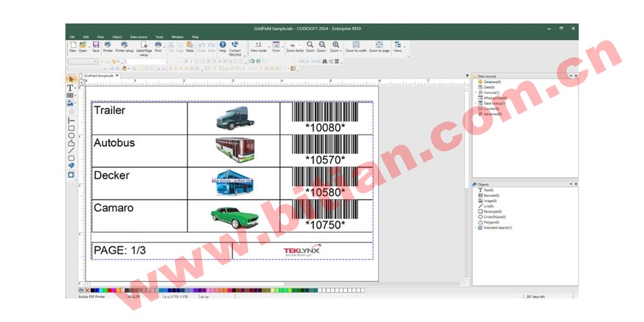
Task: Pick the black swatch in color palette
Action: pos(92,290)
